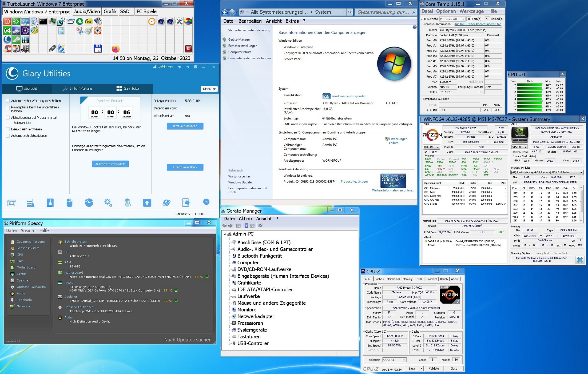Open the yellow PDF program icon
The image size is (588, 374).
point(89,21)
